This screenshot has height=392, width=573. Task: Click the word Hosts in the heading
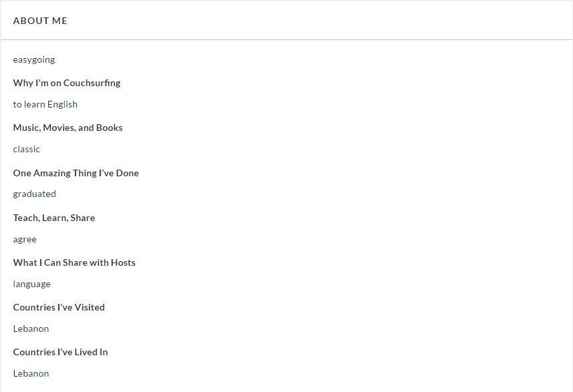point(123,262)
